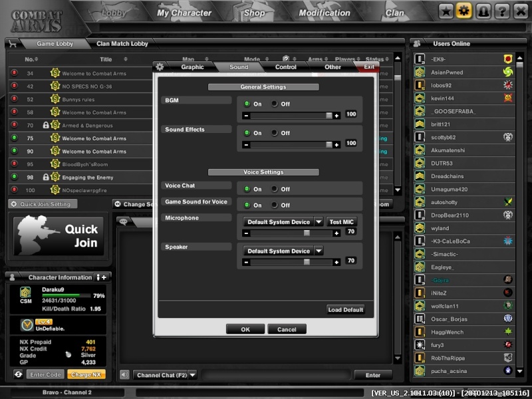Switch to the Control settings tab
This screenshot has width=532, height=399.
(x=286, y=67)
